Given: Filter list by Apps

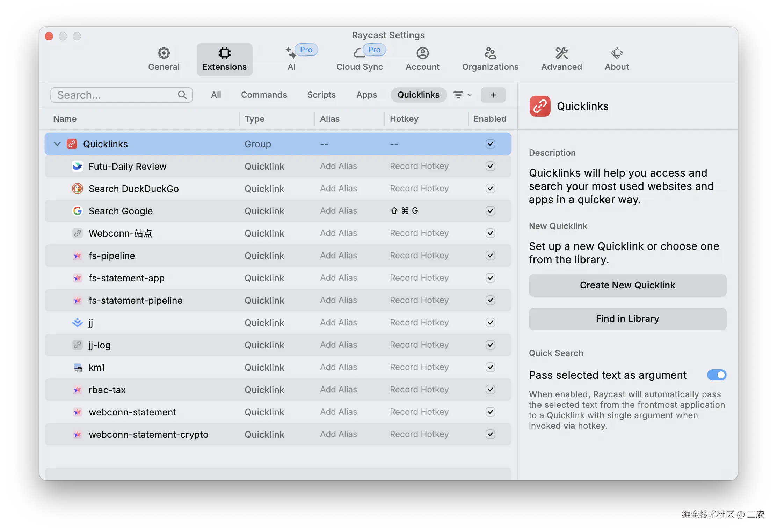Looking at the screenshot, I should (x=366, y=95).
